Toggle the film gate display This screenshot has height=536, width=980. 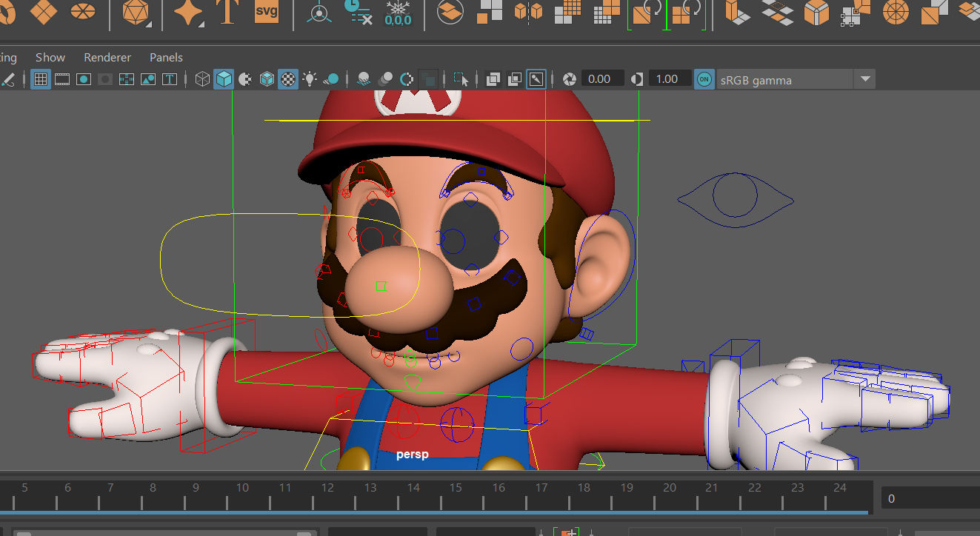tap(62, 79)
